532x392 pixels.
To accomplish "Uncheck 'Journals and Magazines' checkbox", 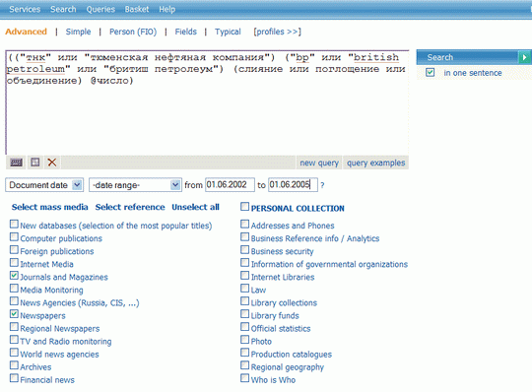I will pyautogui.click(x=14, y=276).
